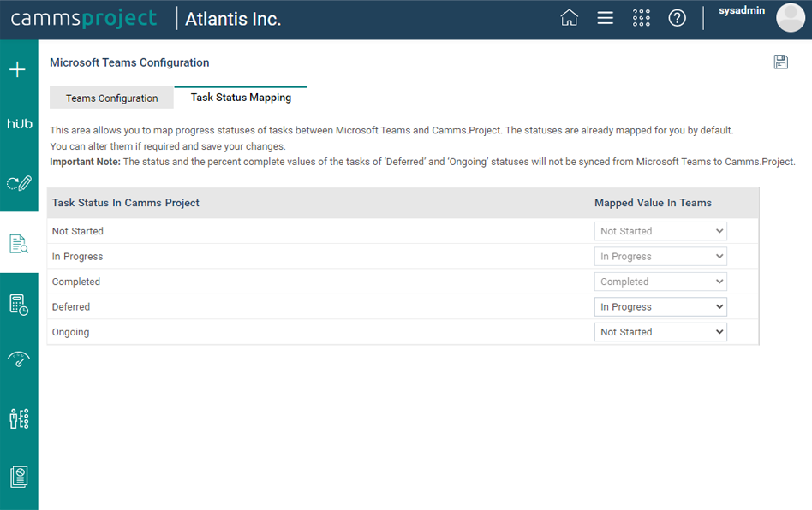Switch to Teams Configuration tab
Viewport: 812px width, 510px height.
pos(111,98)
